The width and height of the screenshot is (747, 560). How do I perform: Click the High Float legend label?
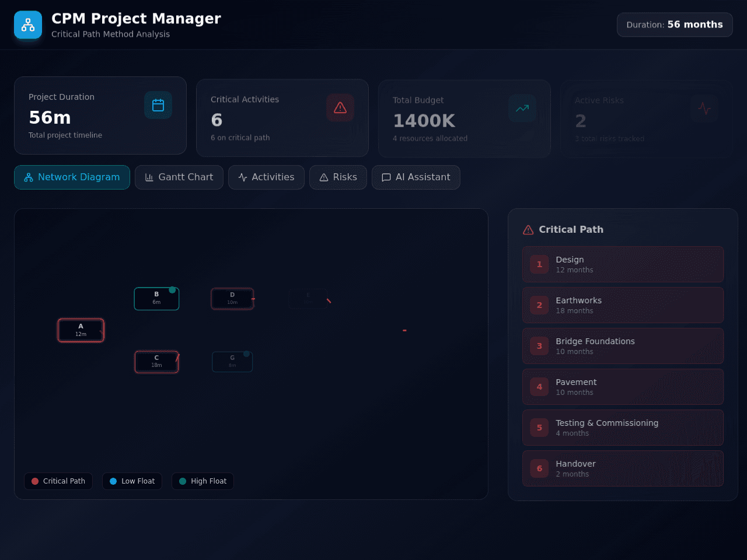coord(208,481)
